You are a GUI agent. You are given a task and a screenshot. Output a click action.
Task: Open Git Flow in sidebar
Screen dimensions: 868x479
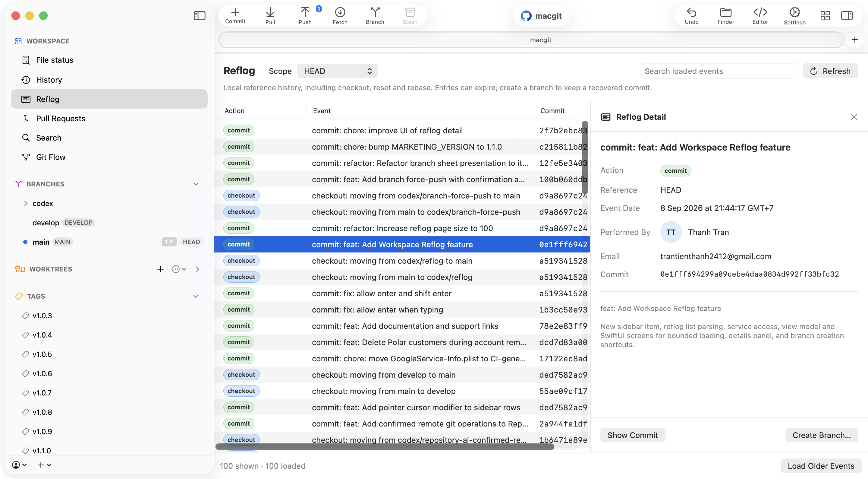point(109,157)
